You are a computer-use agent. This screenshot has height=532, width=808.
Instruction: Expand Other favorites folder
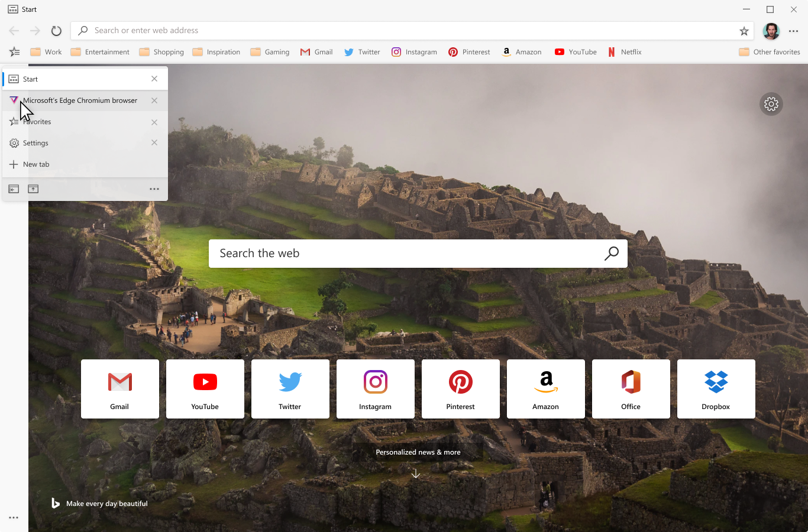tap(769, 52)
